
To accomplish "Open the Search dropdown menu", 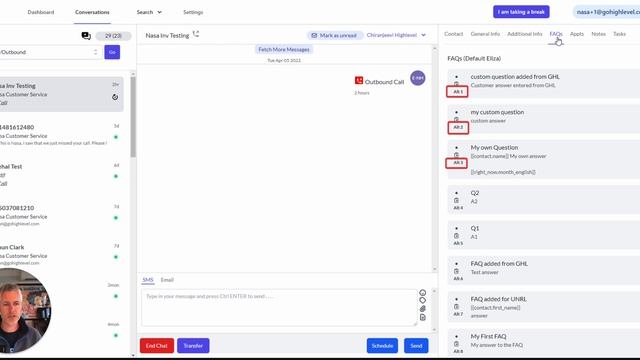I will [149, 12].
